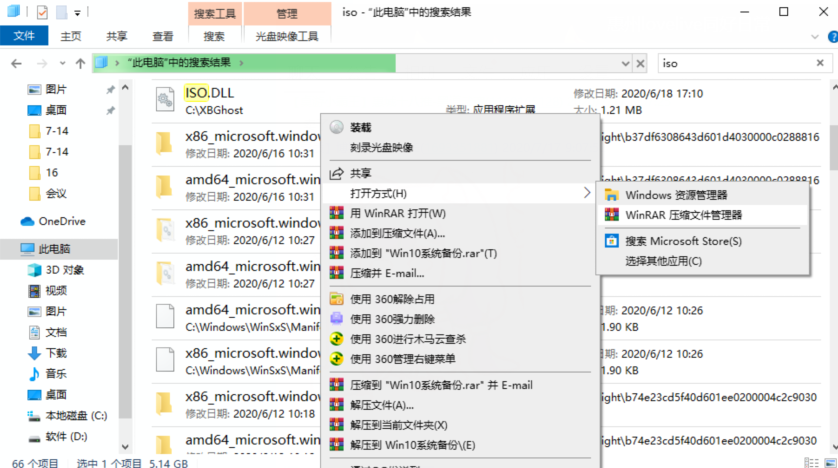Click the search box containing iso
The width and height of the screenshot is (838, 468).
click(x=740, y=63)
